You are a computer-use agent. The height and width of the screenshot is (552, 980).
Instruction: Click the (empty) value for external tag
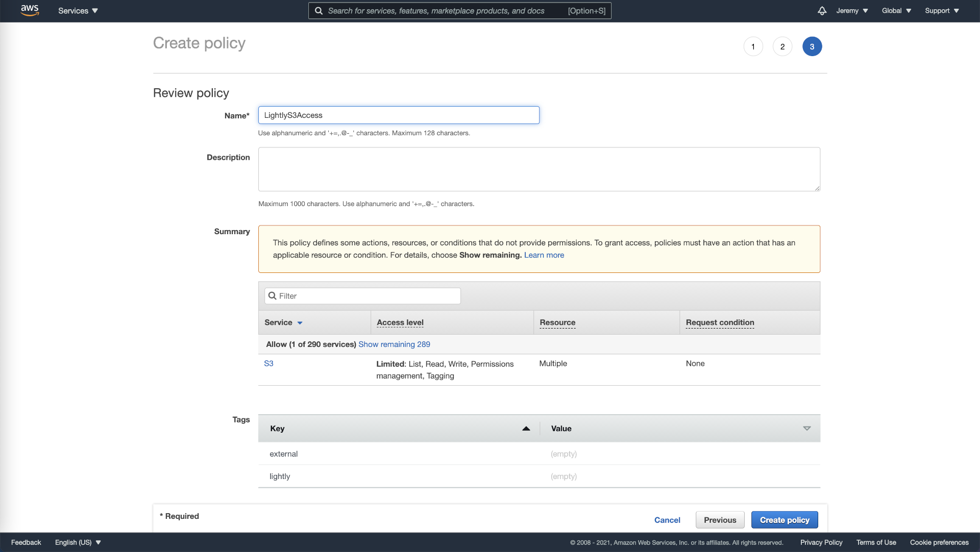click(x=563, y=454)
